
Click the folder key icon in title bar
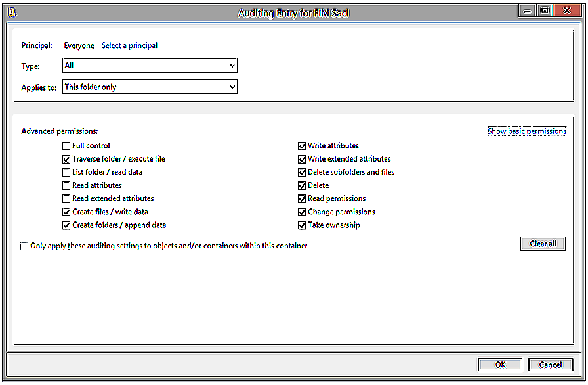[12, 11]
